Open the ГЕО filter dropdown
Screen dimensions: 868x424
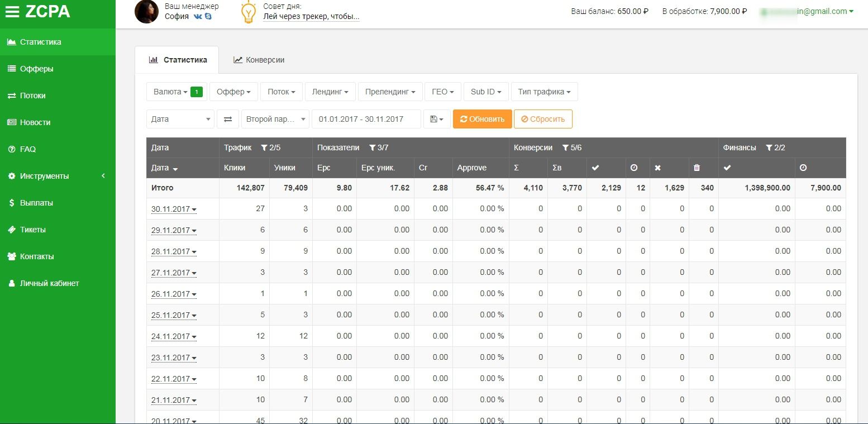pyautogui.click(x=443, y=92)
